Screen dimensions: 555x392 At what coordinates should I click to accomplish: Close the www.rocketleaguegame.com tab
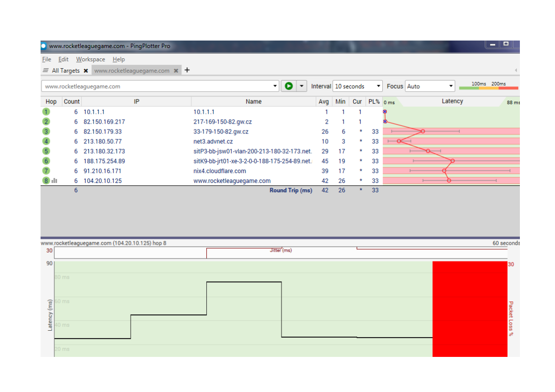[x=176, y=71]
